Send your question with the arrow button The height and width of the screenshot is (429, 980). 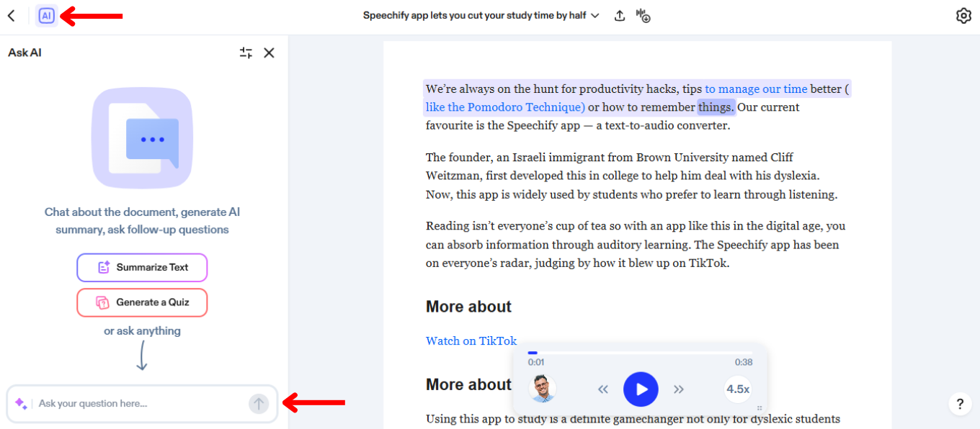click(x=259, y=403)
